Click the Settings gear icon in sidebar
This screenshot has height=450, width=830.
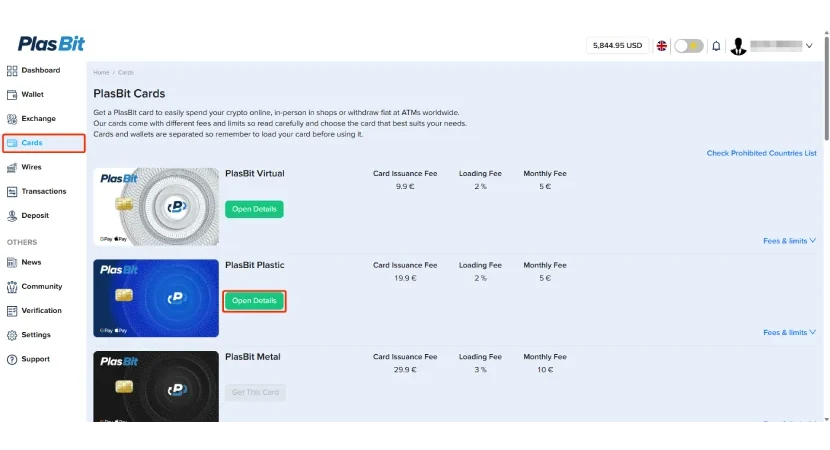pyautogui.click(x=12, y=335)
